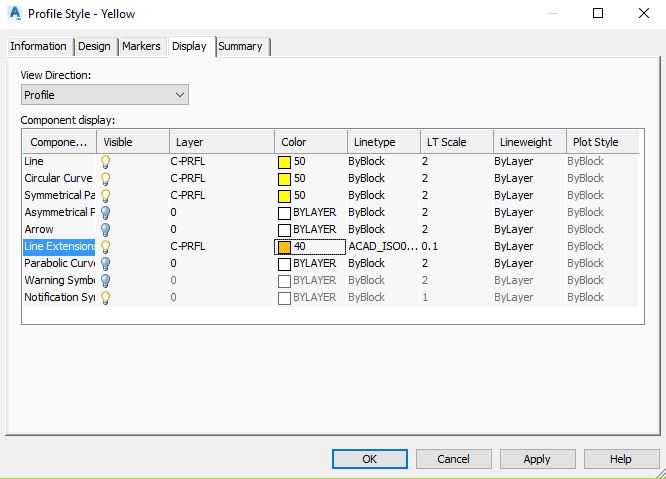Open the Markers tab
Image resolution: width=666 pixels, height=479 pixels.
click(x=141, y=46)
